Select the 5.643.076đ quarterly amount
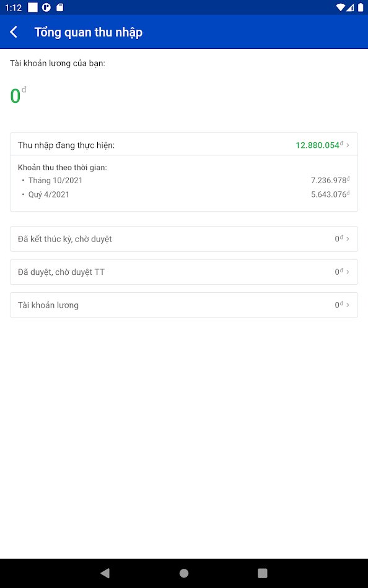 pyautogui.click(x=330, y=194)
